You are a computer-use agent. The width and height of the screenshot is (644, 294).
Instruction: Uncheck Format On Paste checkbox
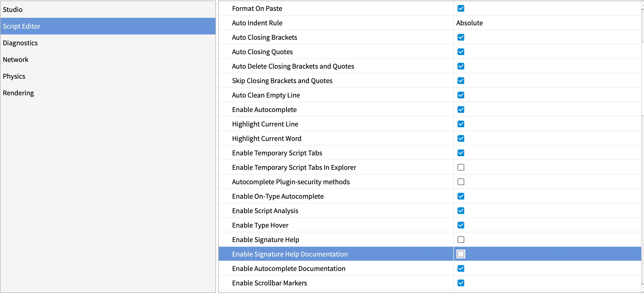pyautogui.click(x=461, y=8)
